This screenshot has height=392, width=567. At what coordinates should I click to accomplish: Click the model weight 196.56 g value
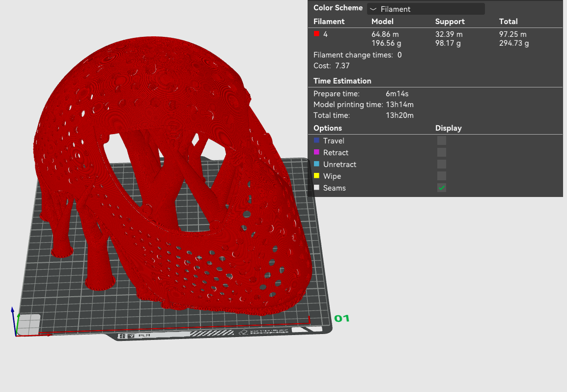(386, 43)
